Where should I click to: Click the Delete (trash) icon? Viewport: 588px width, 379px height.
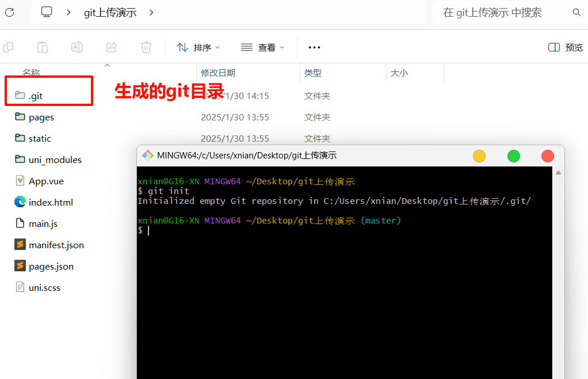pos(146,47)
